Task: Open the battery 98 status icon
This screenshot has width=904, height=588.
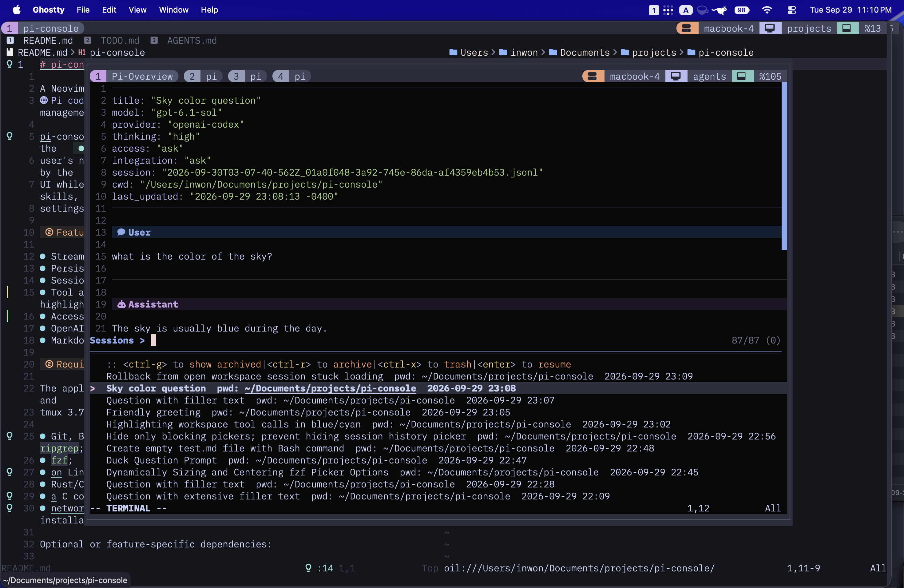Action: pos(742,10)
